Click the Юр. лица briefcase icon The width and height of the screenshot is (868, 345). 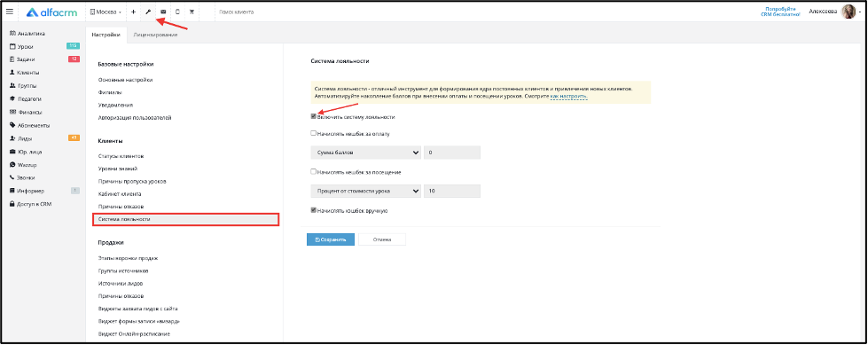click(x=12, y=152)
